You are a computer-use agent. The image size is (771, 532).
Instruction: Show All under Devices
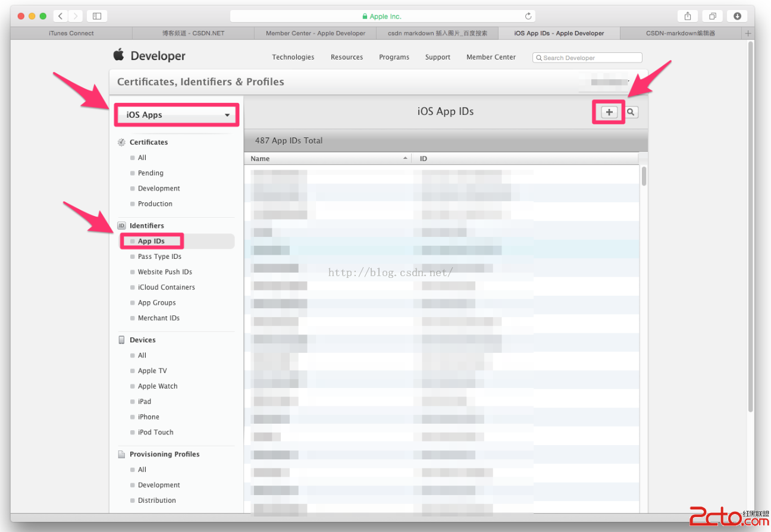pos(142,355)
